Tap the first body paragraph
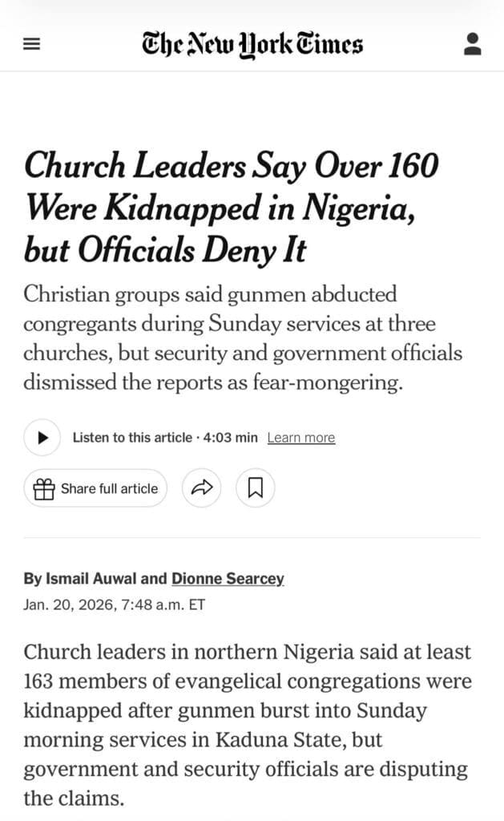 point(240,710)
